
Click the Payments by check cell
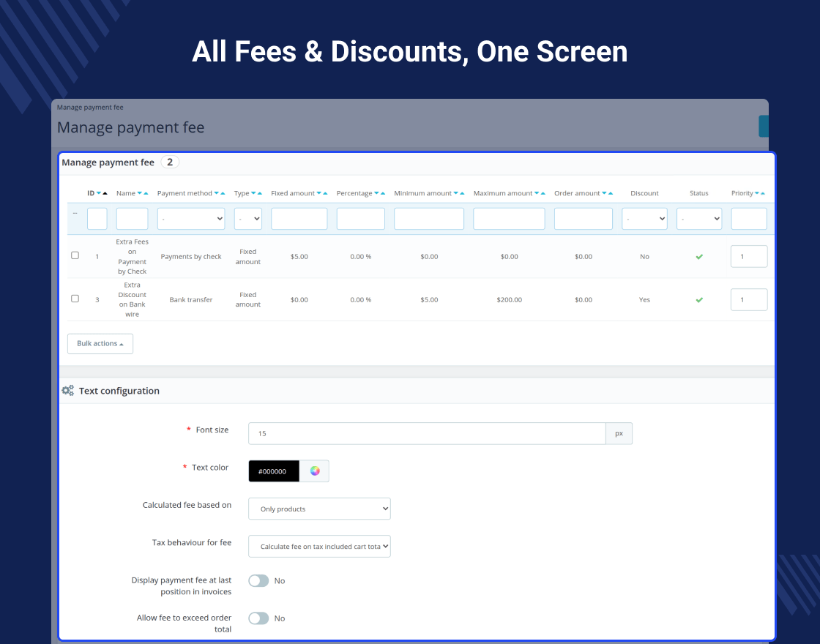pyautogui.click(x=191, y=257)
